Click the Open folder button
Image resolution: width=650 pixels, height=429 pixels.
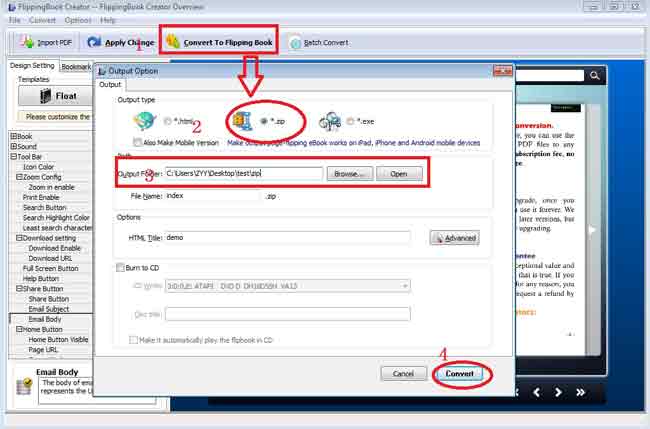(399, 174)
